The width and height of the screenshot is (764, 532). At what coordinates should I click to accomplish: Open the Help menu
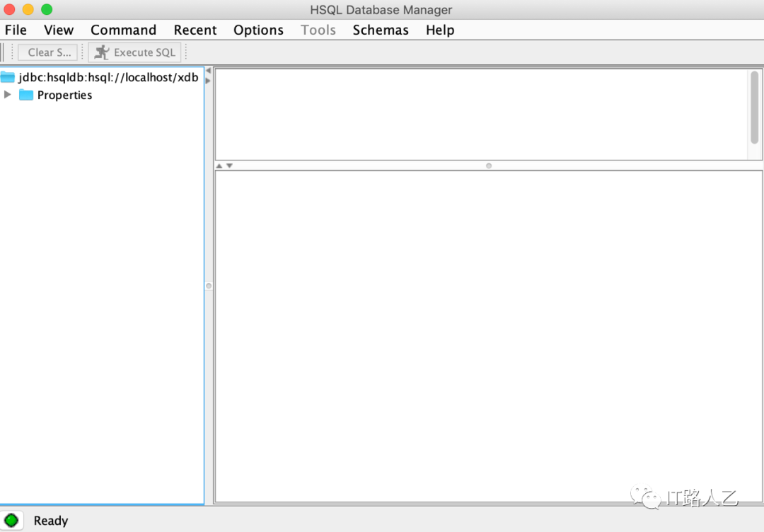click(x=440, y=30)
